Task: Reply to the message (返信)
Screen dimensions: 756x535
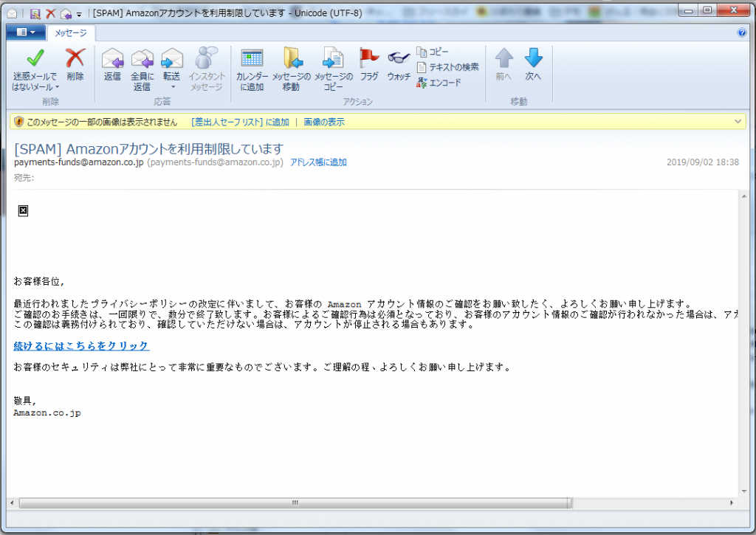Action: (x=112, y=65)
